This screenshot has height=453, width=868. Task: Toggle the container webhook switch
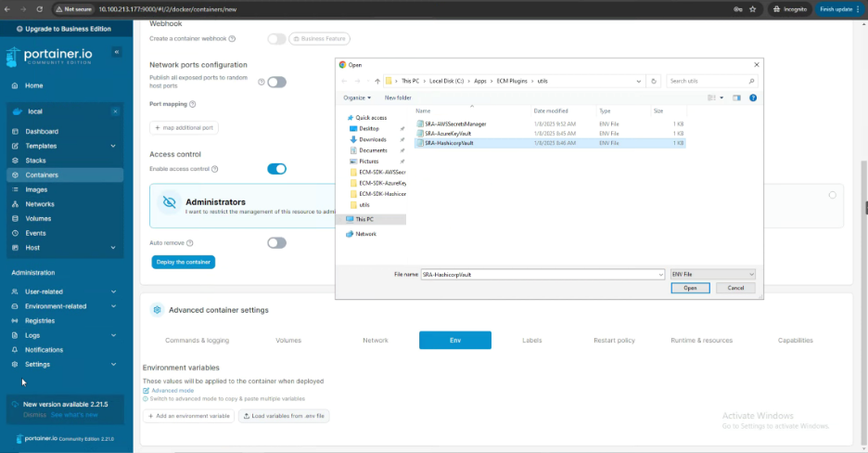pos(276,39)
